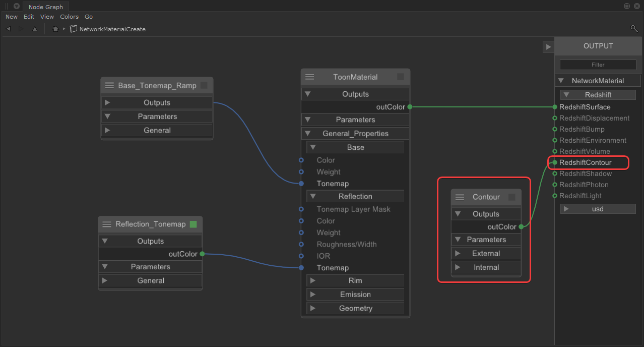Click the Contour node title
Viewport: 644px width, 347px height.
click(486, 197)
